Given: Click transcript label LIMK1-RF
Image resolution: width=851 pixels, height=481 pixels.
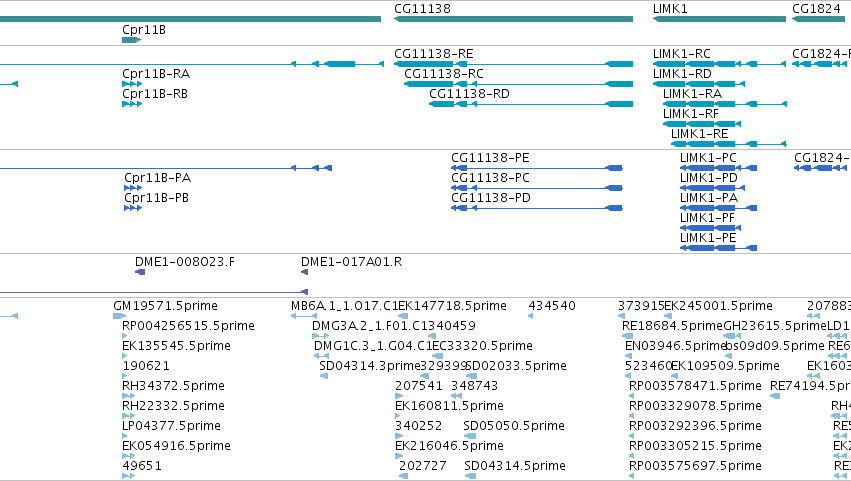Looking at the screenshot, I should point(691,114).
